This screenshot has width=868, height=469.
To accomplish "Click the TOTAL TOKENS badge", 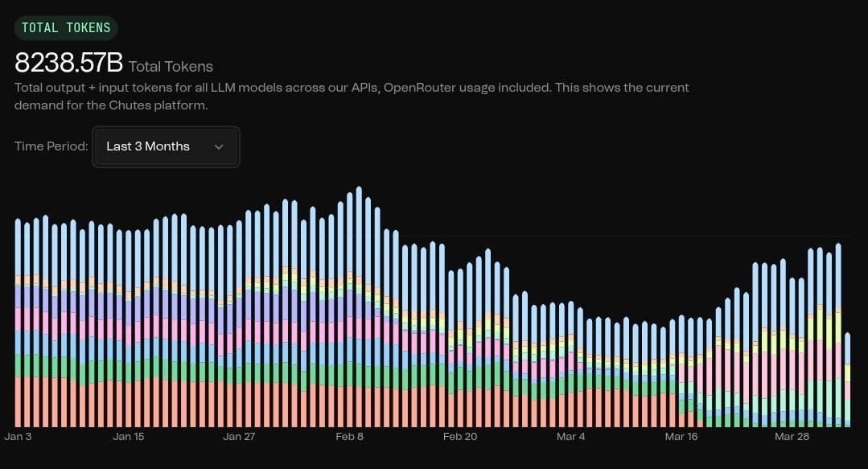I will (x=66, y=27).
